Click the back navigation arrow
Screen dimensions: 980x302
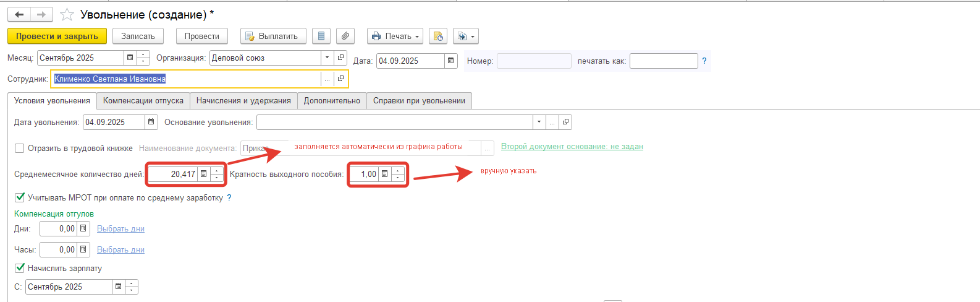(19, 14)
